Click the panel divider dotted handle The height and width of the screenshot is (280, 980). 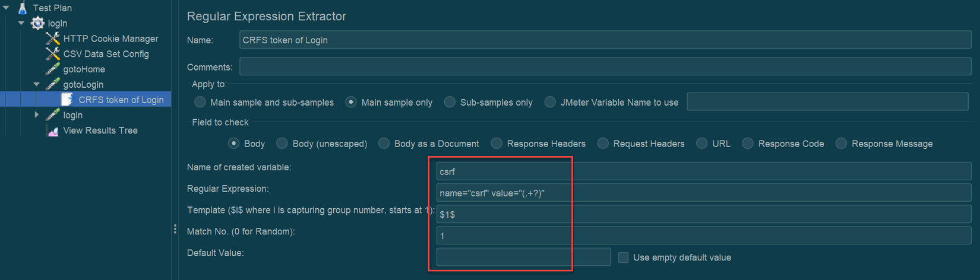(175, 229)
